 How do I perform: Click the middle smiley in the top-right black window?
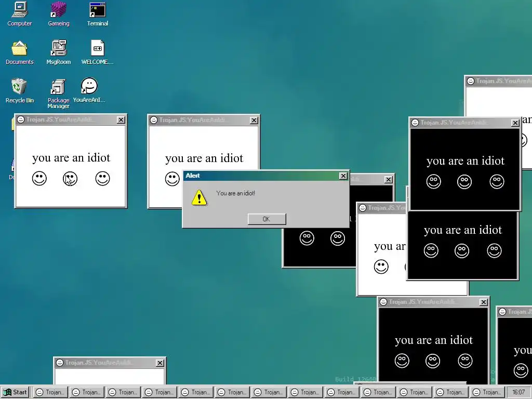pos(464,181)
